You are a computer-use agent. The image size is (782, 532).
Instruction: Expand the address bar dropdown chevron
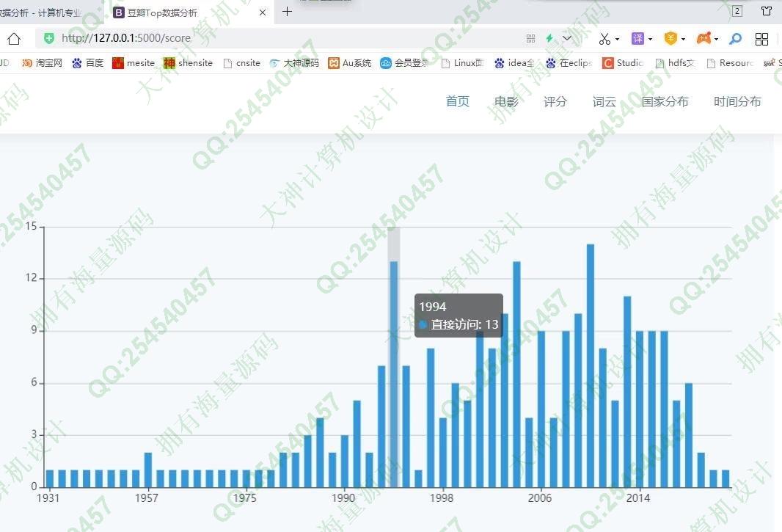click(567, 38)
